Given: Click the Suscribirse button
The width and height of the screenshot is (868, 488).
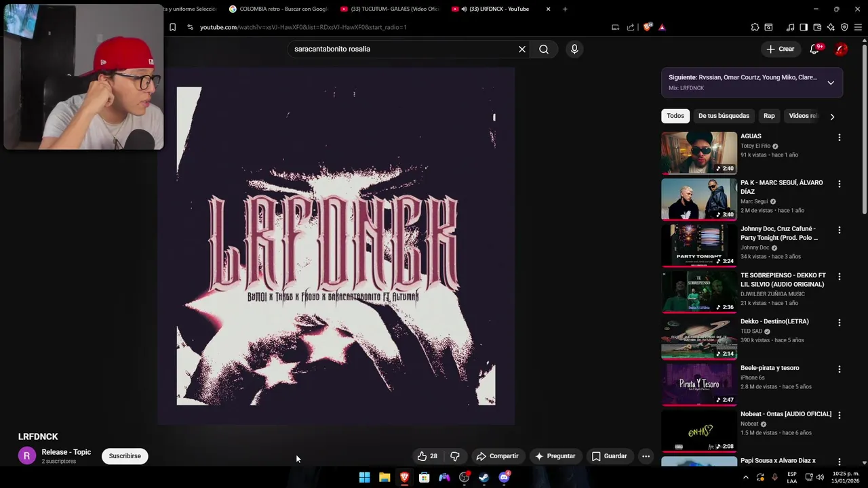Looking at the screenshot, I should (125, 456).
